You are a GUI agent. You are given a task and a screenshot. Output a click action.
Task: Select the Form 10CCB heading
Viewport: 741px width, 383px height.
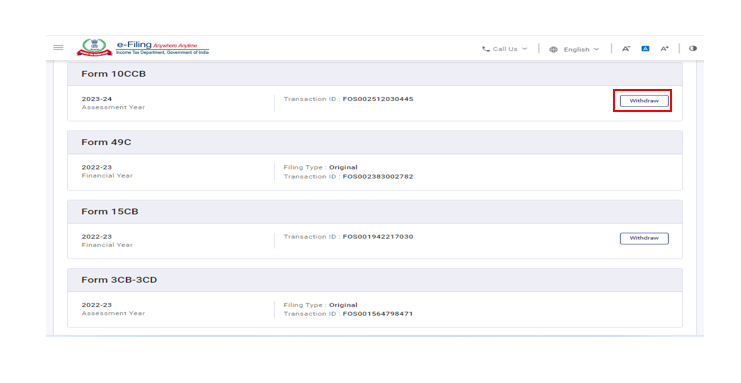tap(113, 74)
